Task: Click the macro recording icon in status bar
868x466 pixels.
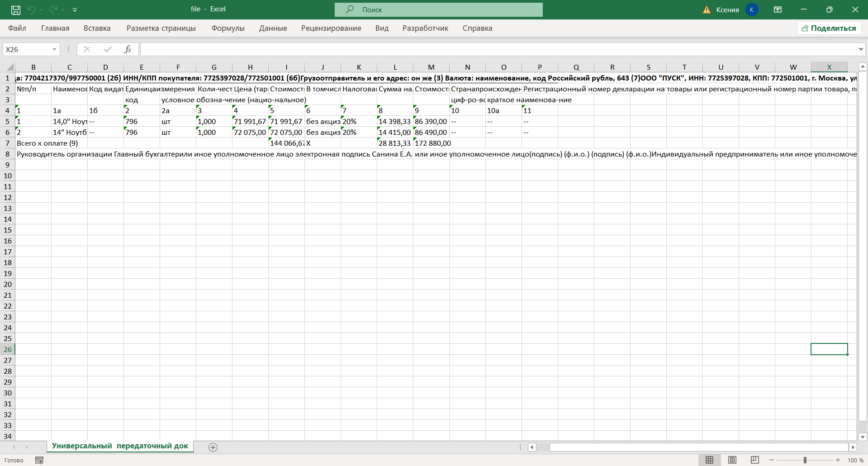Action: 39,461
